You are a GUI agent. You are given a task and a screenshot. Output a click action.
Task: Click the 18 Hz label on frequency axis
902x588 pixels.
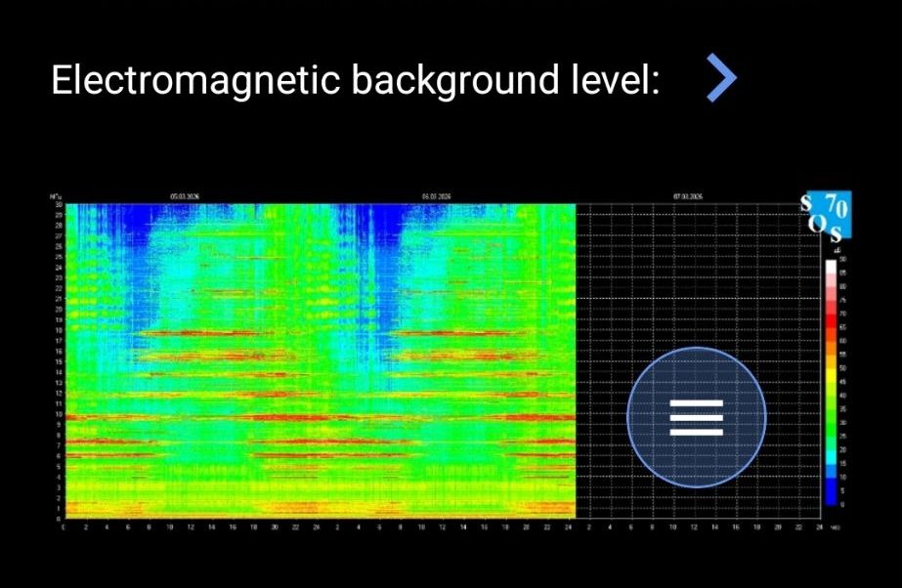[58, 330]
